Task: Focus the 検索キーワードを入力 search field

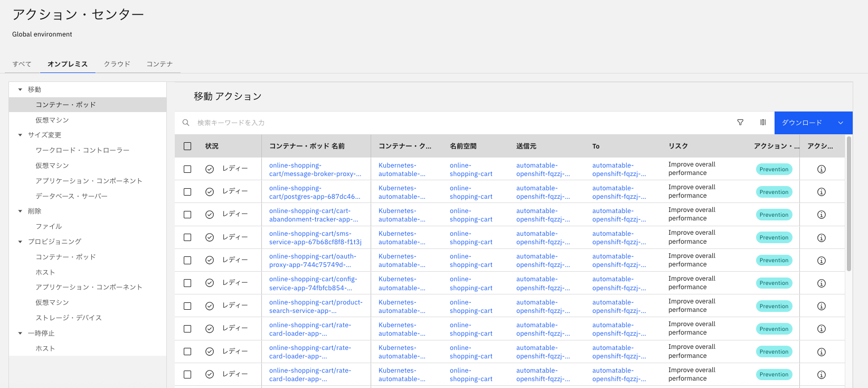Action: (x=459, y=123)
